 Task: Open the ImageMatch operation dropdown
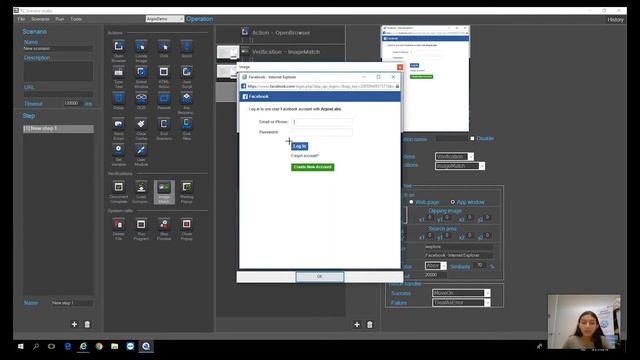click(x=460, y=166)
